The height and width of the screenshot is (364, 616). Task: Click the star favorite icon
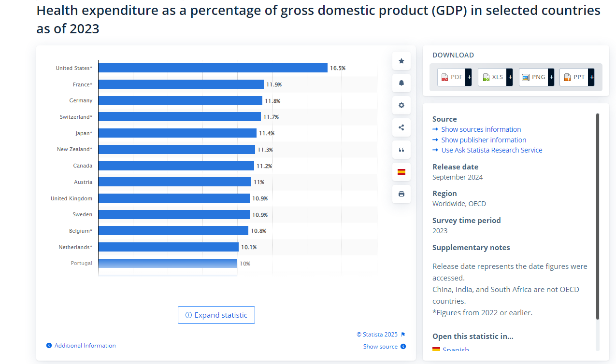click(401, 61)
